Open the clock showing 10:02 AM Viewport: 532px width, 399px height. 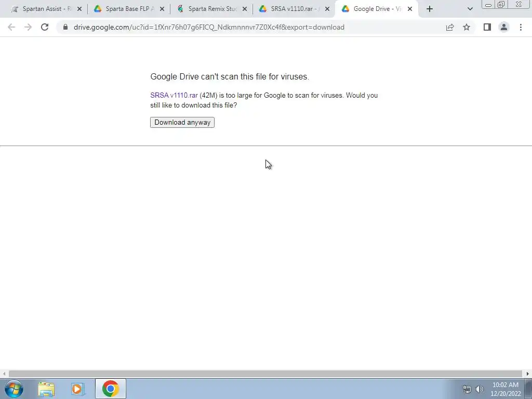(x=505, y=389)
